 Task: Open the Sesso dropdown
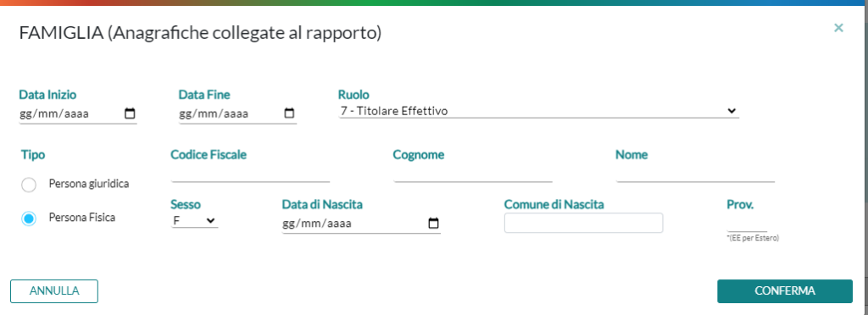194,220
